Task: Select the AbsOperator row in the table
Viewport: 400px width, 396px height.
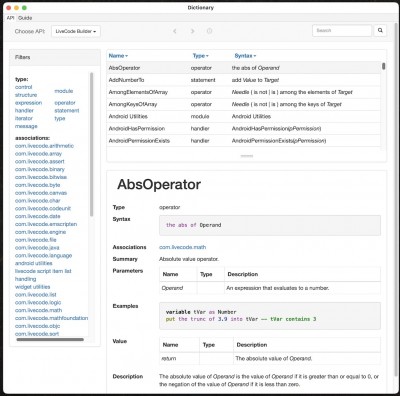Action: [x=244, y=68]
